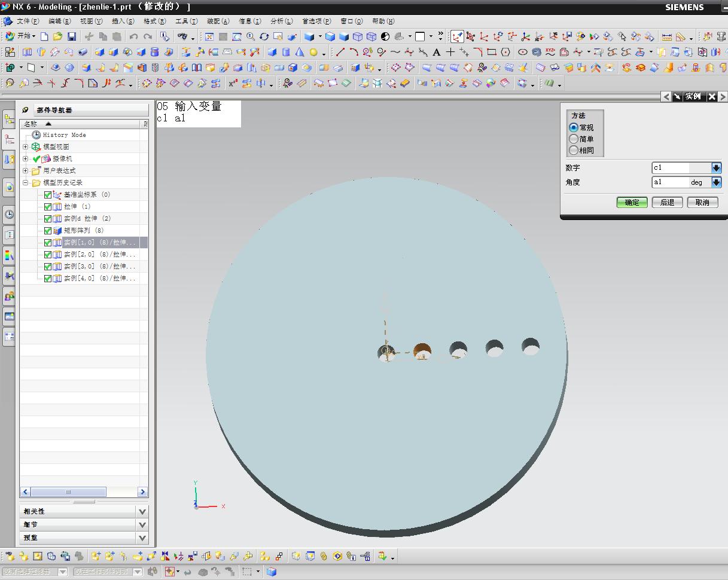
Task: Open the Internet Explorer sidebar tab
Action: (9, 187)
